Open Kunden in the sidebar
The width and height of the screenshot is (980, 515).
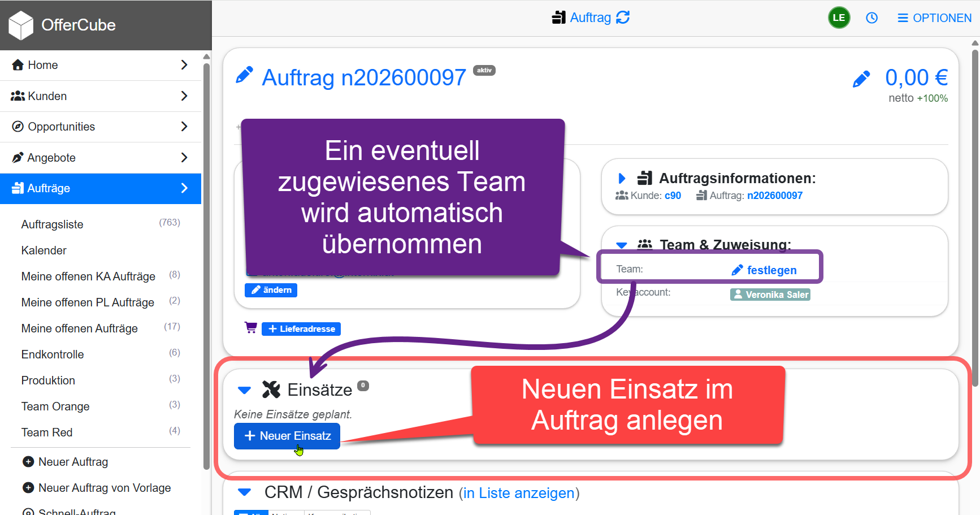(101, 96)
